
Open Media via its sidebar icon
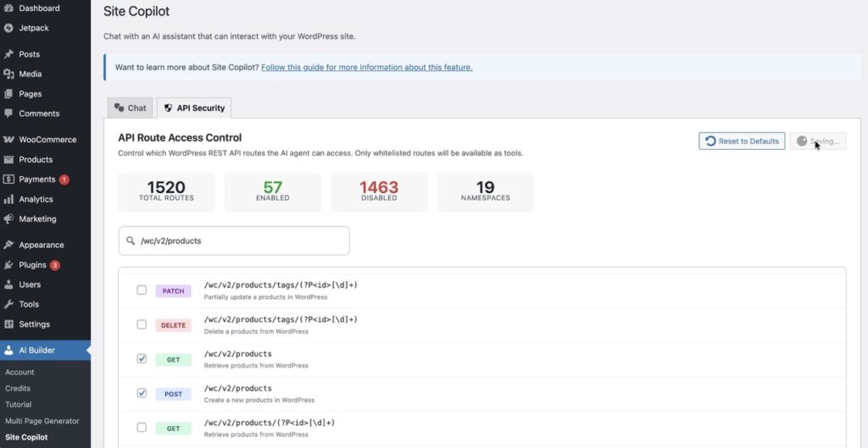point(8,74)
